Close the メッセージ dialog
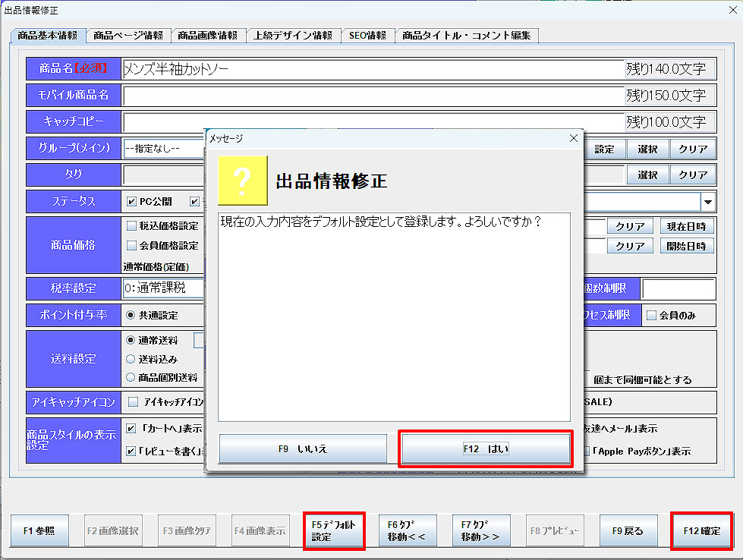The width and height of the screenshot is (743, 560). [573, 138]
